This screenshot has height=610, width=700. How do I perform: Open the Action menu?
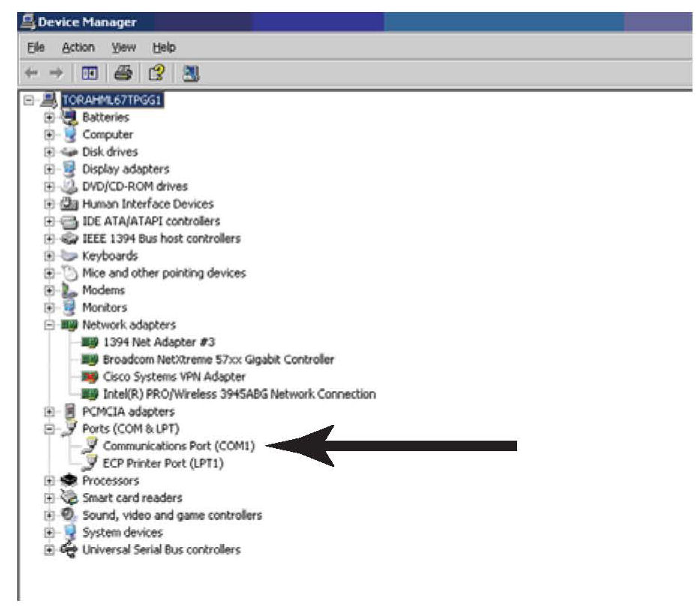click(x=78, y=47)
